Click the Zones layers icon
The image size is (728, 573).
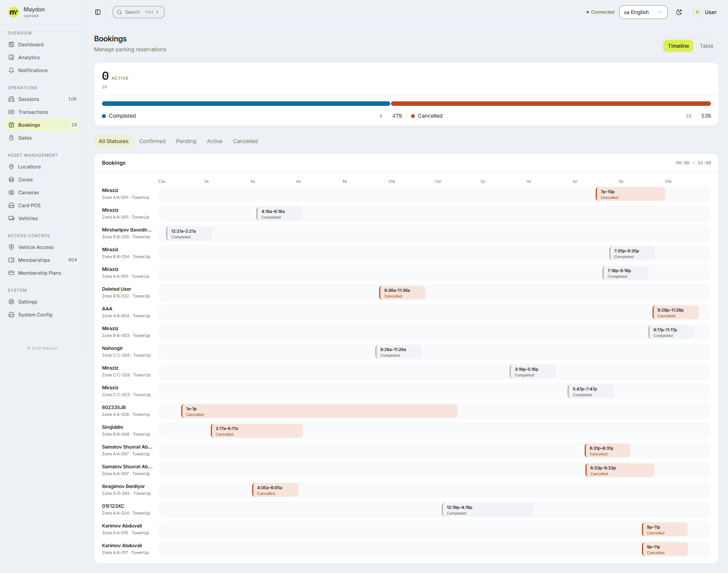(x=11, y=179)
